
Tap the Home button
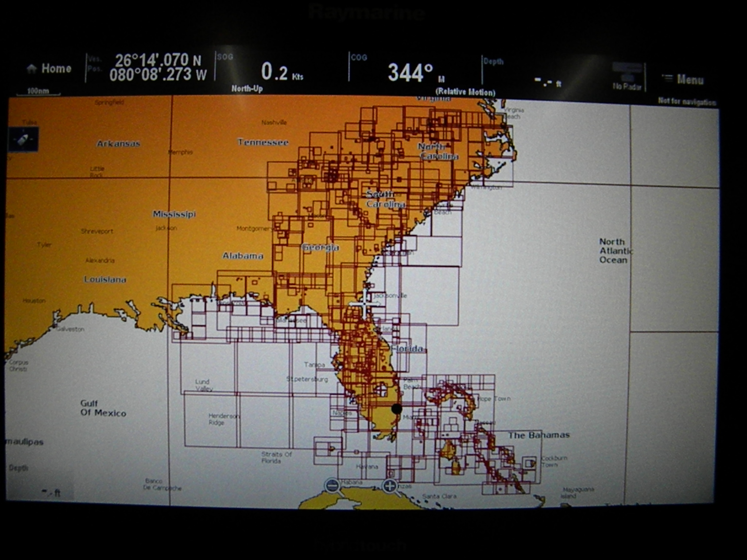tap(49, 69)
